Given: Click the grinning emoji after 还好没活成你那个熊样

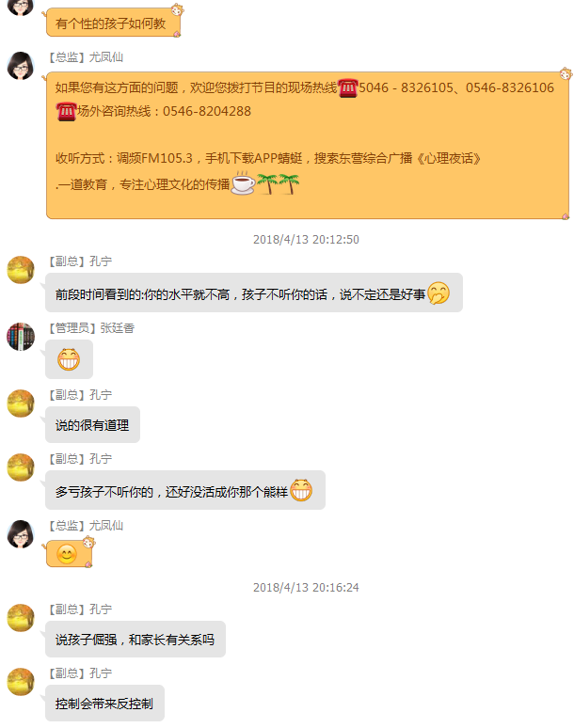Looking at the screenshot, I should 301,490.
